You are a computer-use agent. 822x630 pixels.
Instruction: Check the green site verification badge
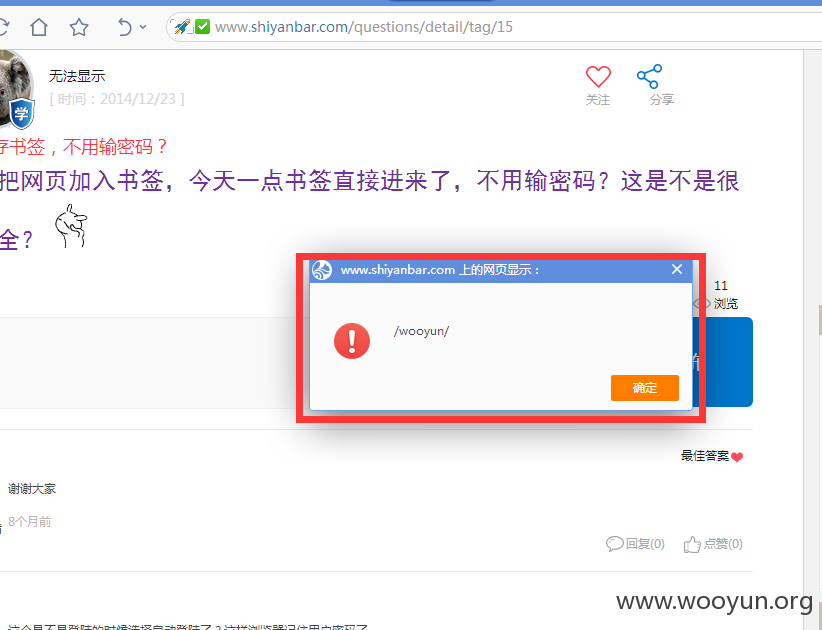(x=202, y=26)
